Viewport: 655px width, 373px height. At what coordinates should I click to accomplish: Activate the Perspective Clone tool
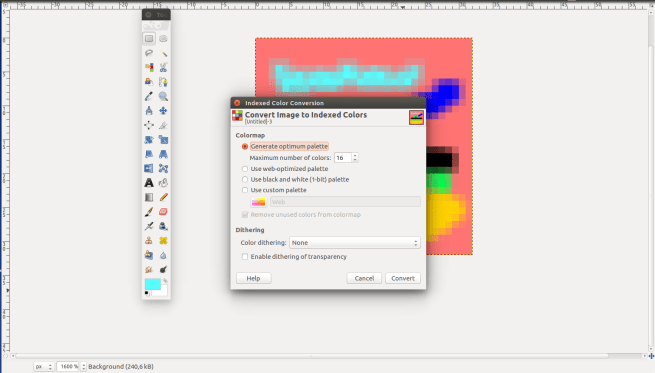(149, 255)
